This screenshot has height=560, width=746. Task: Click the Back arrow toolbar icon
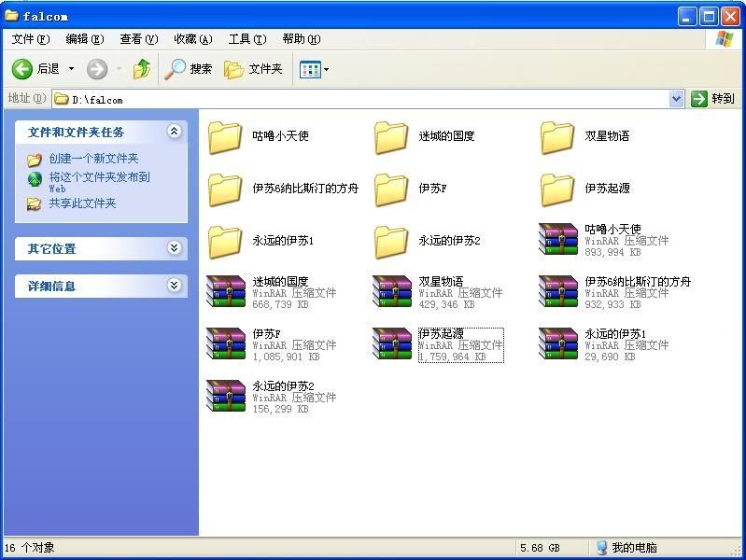point(22,69)
